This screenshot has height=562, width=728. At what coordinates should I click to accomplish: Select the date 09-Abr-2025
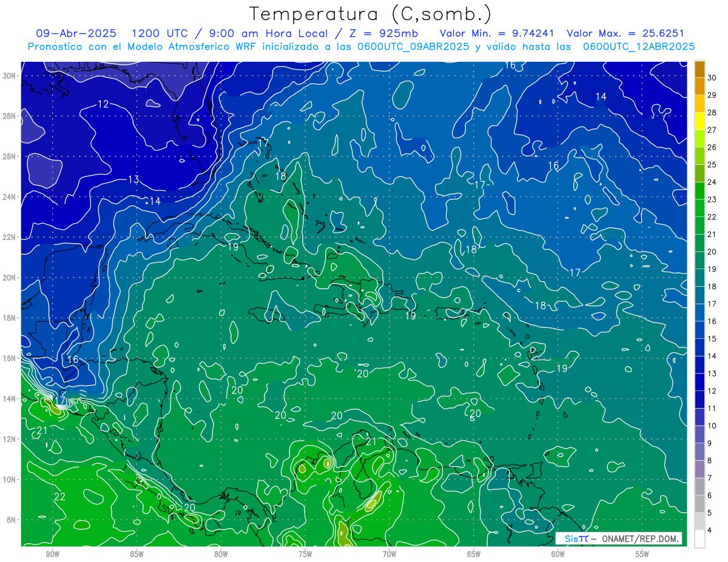pyautogui.click(x=76, y=33)
